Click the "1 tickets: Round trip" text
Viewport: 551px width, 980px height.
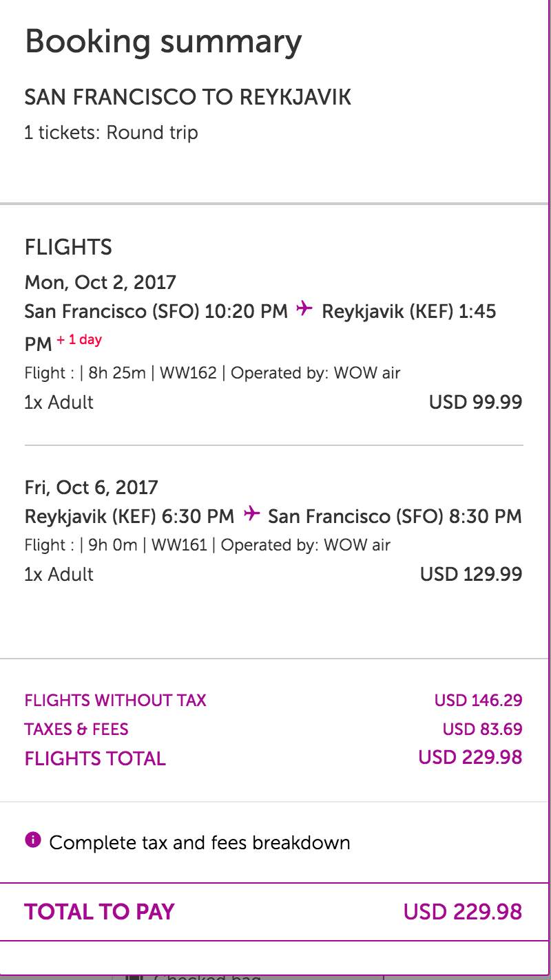(111, 132)
